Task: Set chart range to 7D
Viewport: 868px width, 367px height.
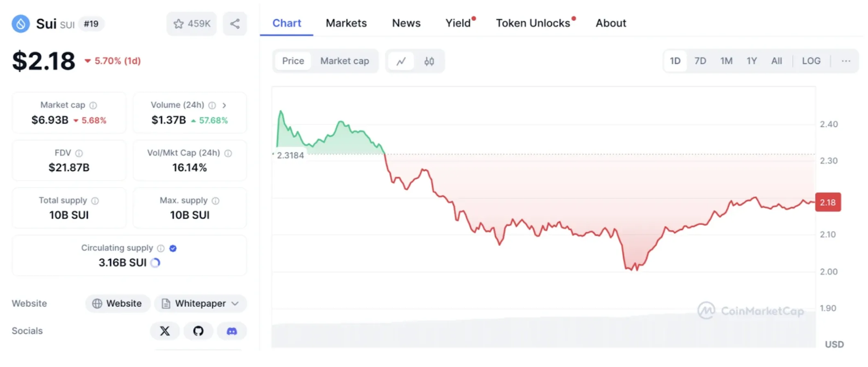Action: click(700, 61)
